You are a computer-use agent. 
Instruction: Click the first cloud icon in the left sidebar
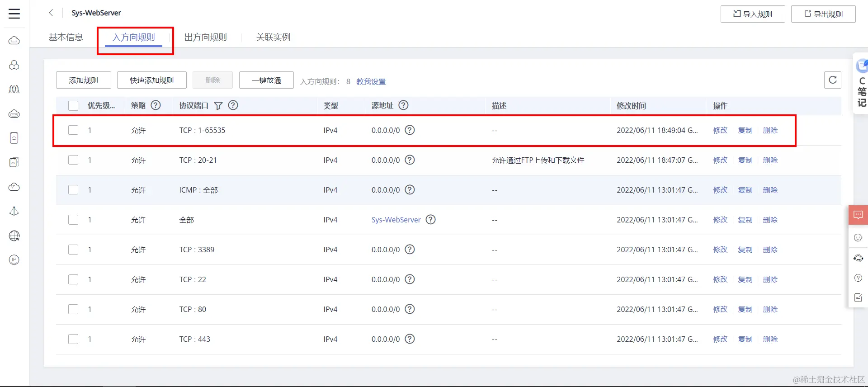(14, 41)
